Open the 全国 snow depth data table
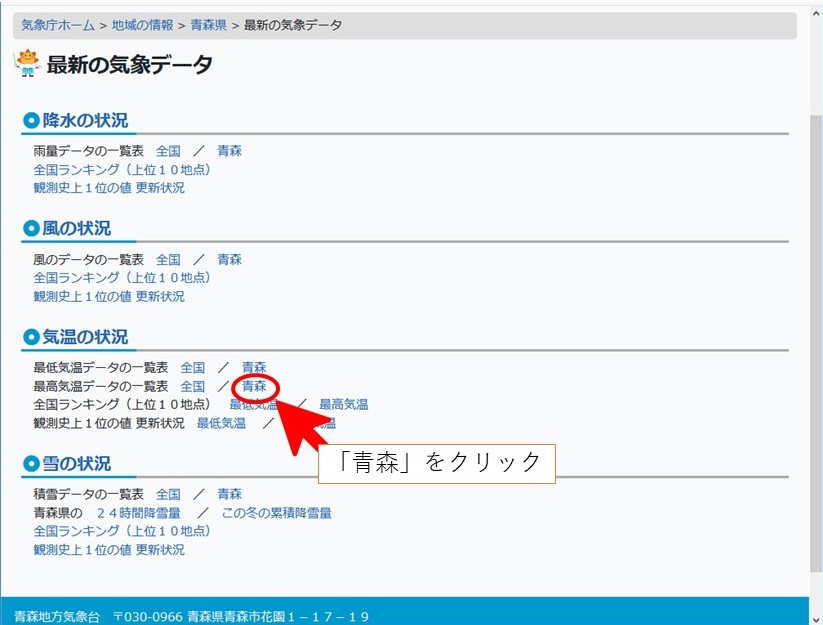823x625 pixels. [168, 494]
